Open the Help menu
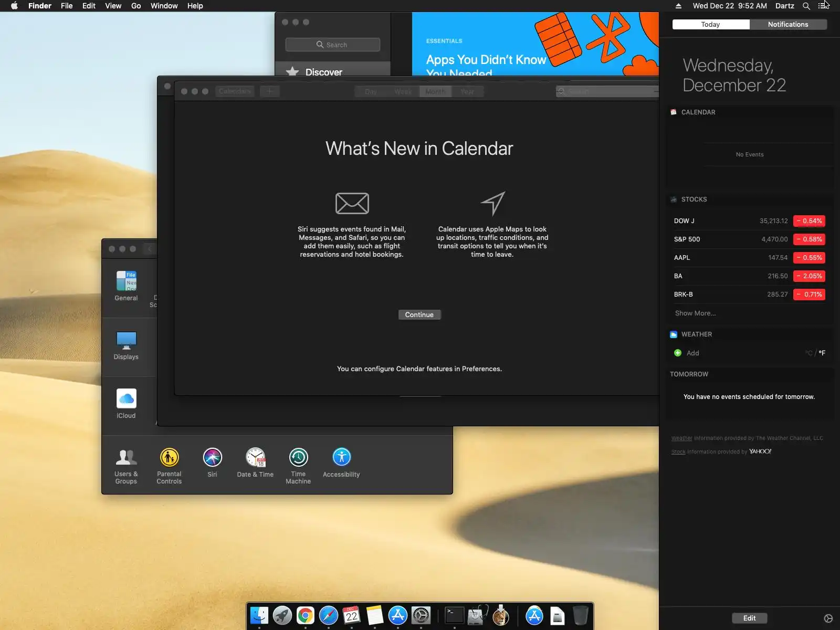Viewport: 840px width, 630px height. (x=195, y=6)
